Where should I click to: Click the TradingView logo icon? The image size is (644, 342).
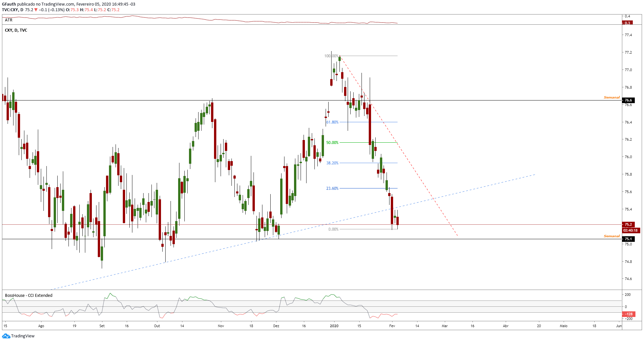coord(6,336)
